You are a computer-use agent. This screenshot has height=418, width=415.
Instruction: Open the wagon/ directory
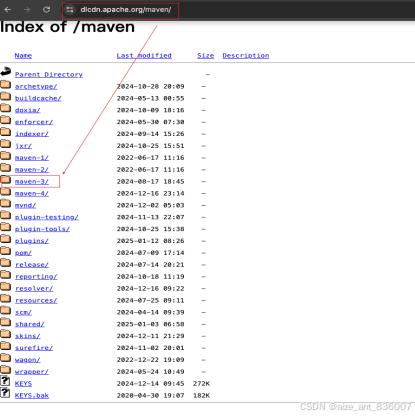27,360
